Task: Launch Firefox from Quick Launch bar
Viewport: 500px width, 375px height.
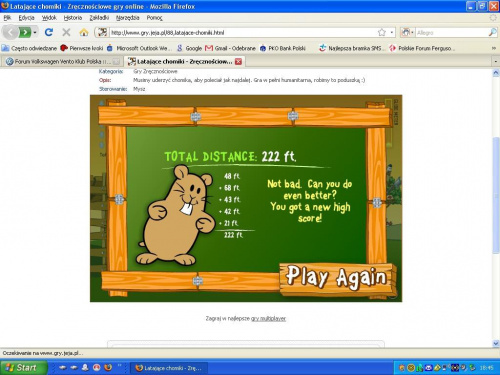Action: tap(108, 368)
